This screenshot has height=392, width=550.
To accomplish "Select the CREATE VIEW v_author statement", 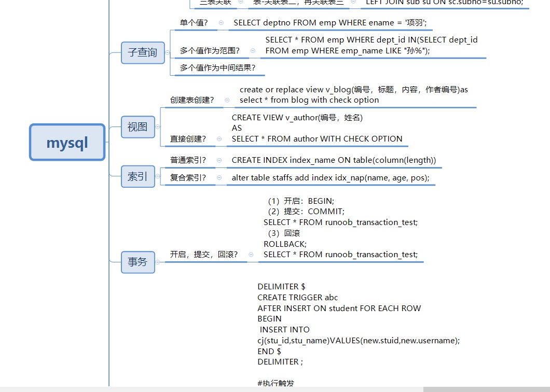I will click(x=317, y=128).
